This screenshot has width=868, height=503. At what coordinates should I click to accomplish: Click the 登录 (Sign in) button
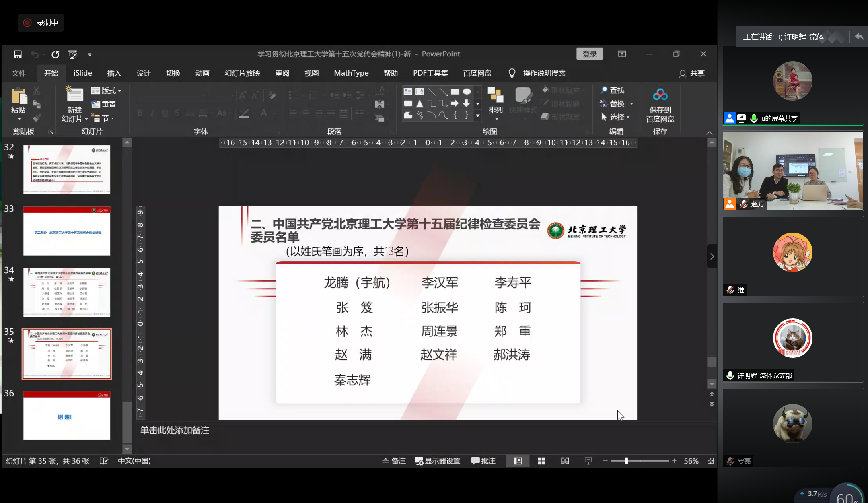(x=590, y=53)
